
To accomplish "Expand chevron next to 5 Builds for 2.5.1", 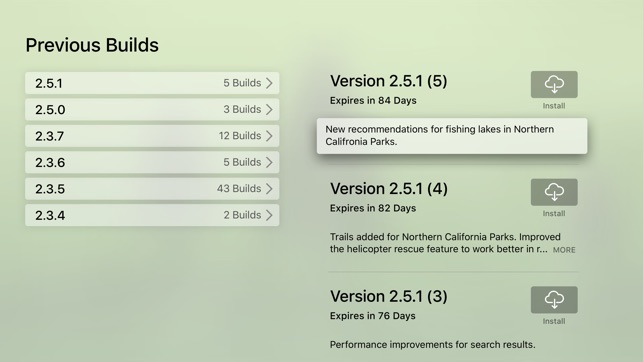I will pos(269,83).
